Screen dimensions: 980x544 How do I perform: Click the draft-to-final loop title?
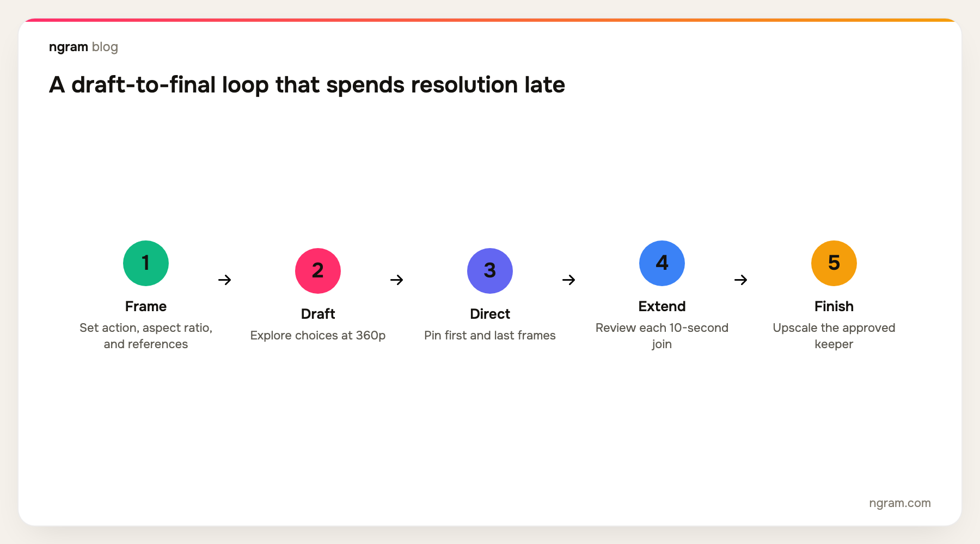pos(307,85)
